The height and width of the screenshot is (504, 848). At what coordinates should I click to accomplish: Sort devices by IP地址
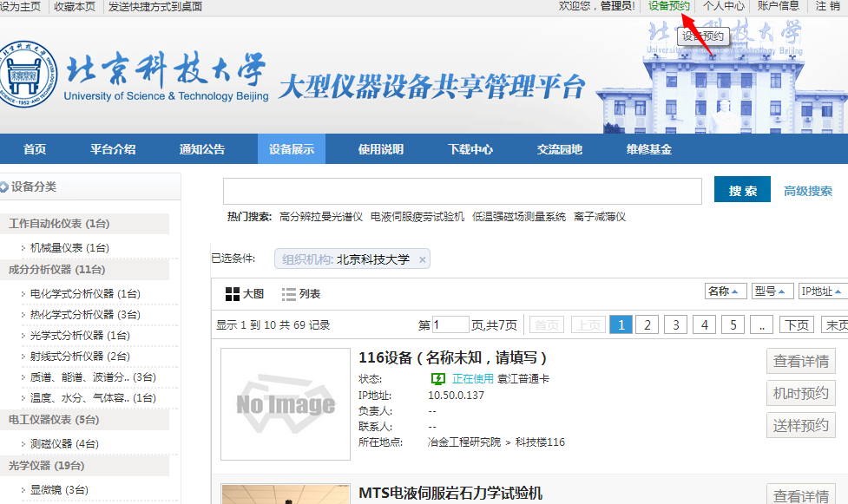[821, 291]
